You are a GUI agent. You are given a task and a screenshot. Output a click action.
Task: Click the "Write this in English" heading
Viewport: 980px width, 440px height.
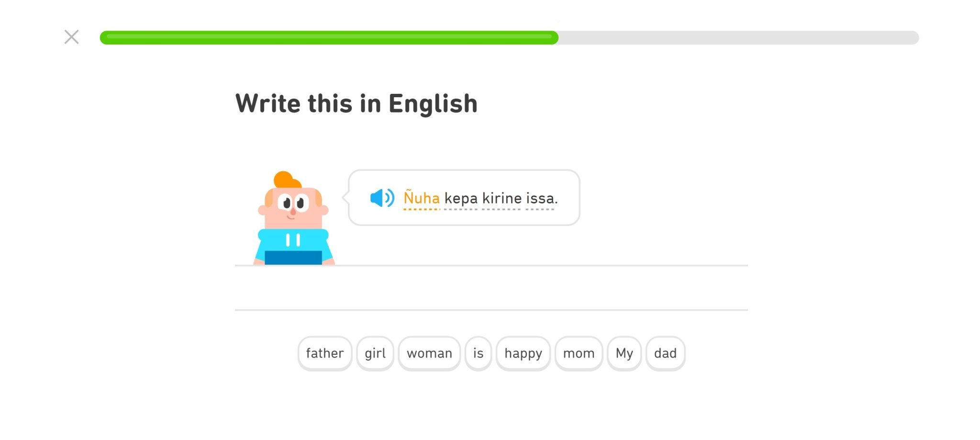click(356, 103)
